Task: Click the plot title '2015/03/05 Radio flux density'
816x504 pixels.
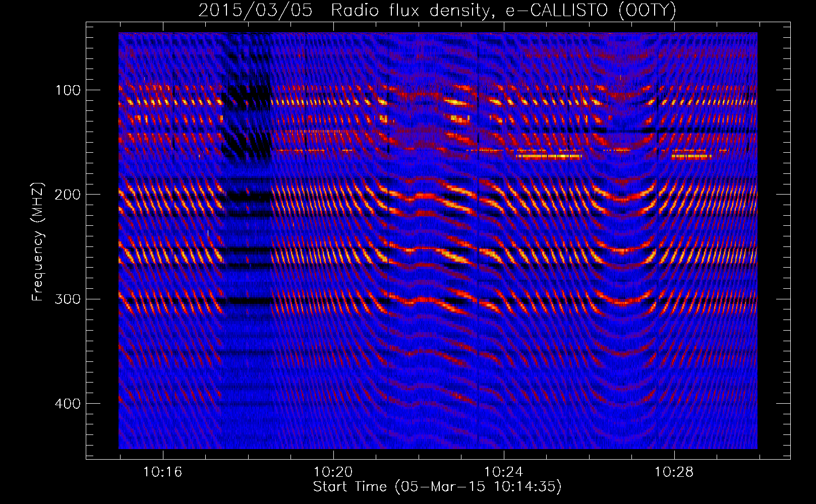Action: point(437,11)
